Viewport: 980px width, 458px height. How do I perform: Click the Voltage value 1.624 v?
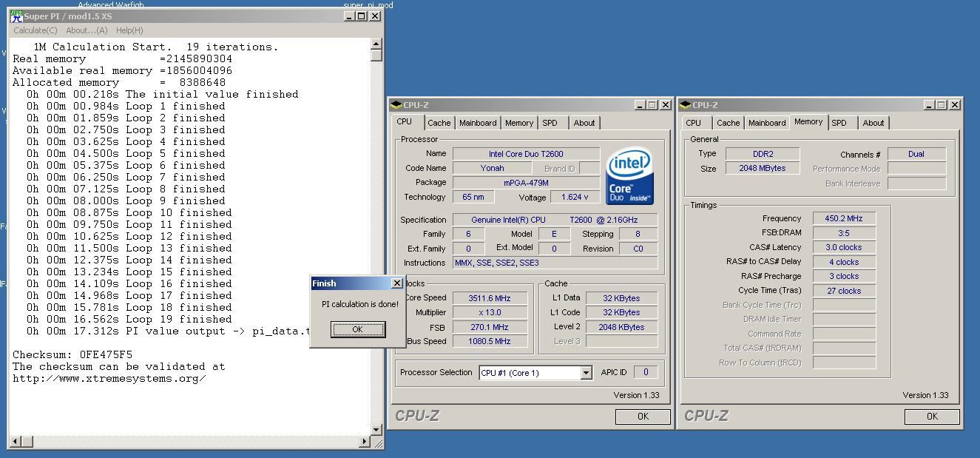click(575, 197)
